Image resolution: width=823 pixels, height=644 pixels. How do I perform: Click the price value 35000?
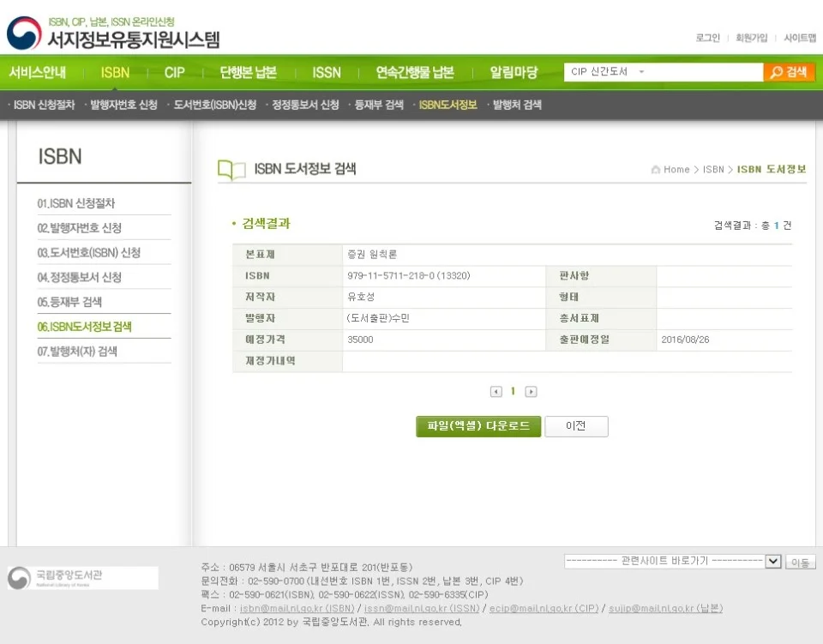[x=360, y=340]
